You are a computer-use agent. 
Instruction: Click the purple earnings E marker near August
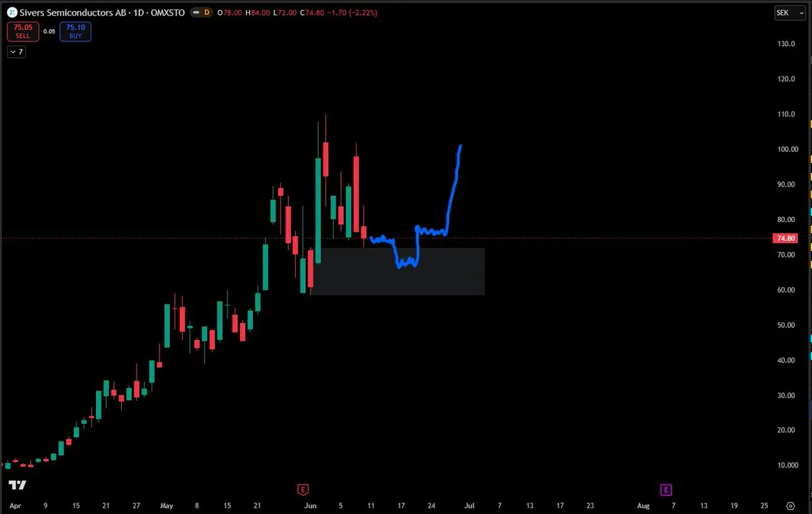point(666,489)
